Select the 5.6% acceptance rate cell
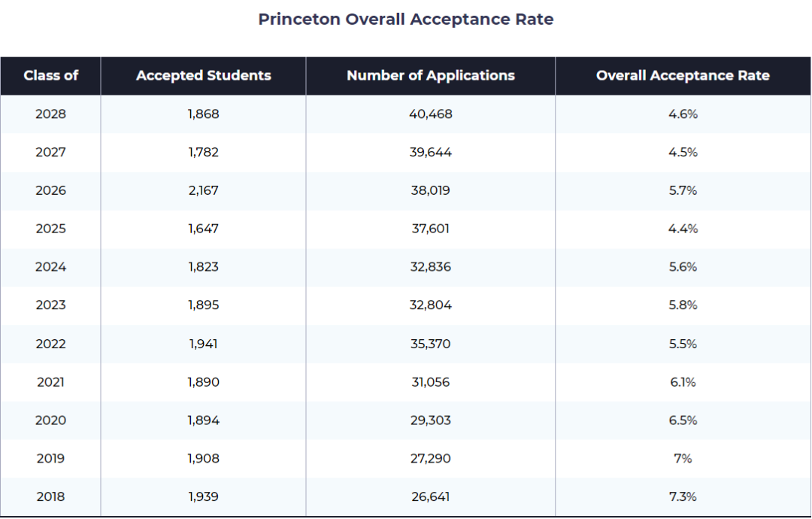This screenshot has width=812, height=519. tap(683, 267)
